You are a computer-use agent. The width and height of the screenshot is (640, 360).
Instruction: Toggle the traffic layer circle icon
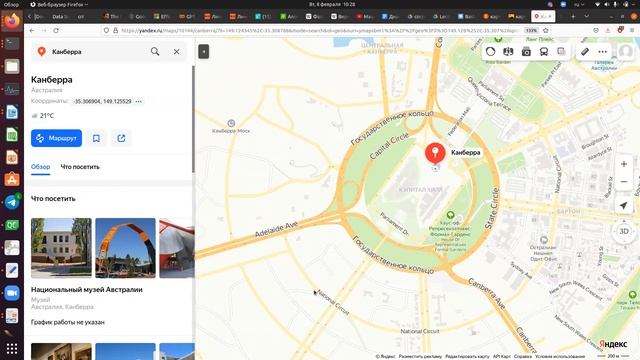(x=491, y=51)
